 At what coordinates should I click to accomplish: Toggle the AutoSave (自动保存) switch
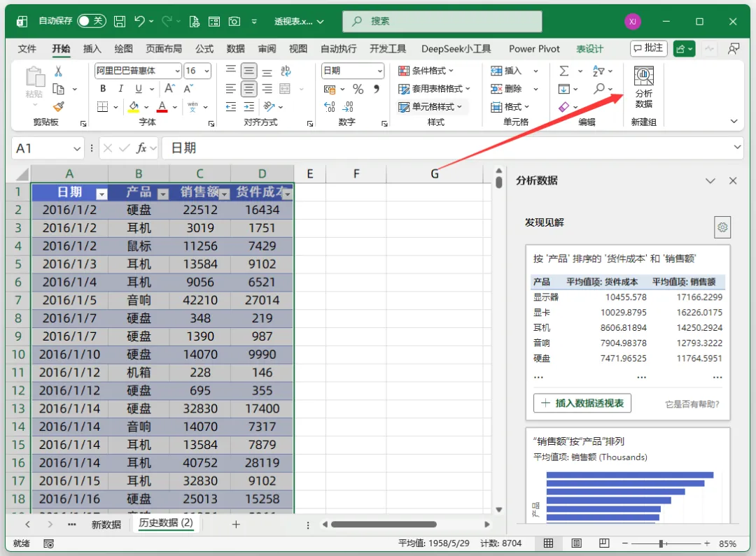click(x=92, y=21)
